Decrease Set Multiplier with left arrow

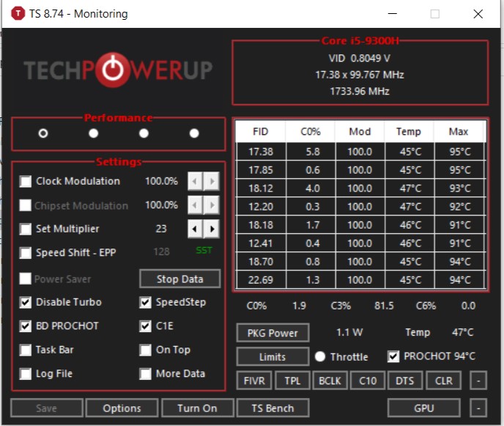[x=195, y=229]
